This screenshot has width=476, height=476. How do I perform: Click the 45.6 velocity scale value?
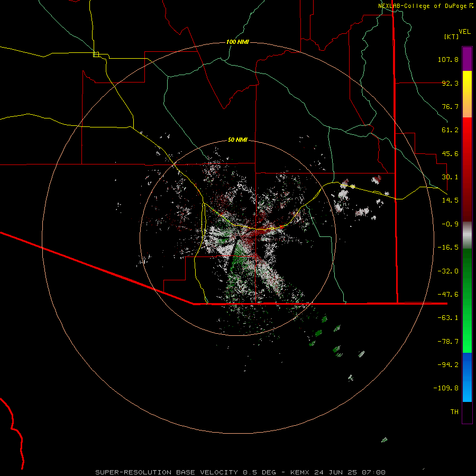click(450, 153)
